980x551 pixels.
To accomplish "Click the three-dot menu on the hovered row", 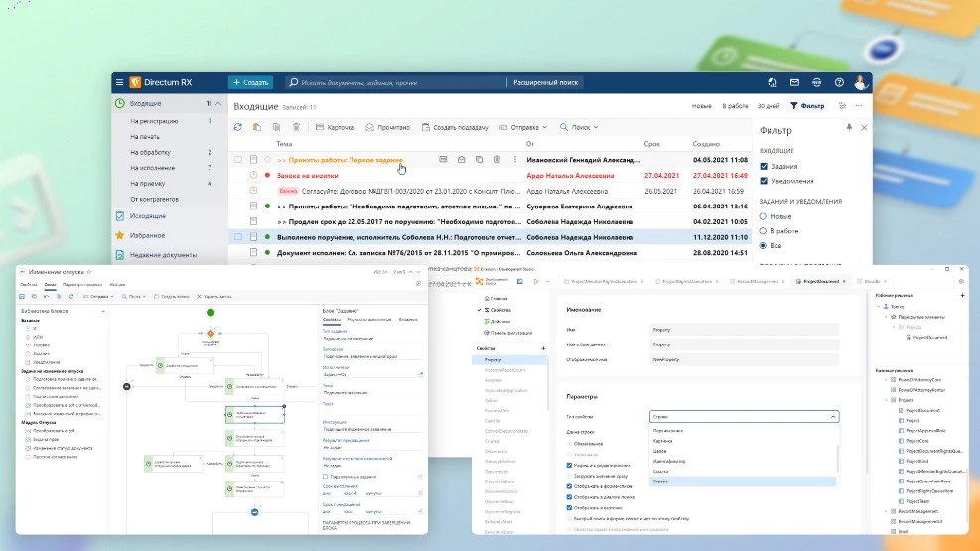I will (x=515, y=160).
